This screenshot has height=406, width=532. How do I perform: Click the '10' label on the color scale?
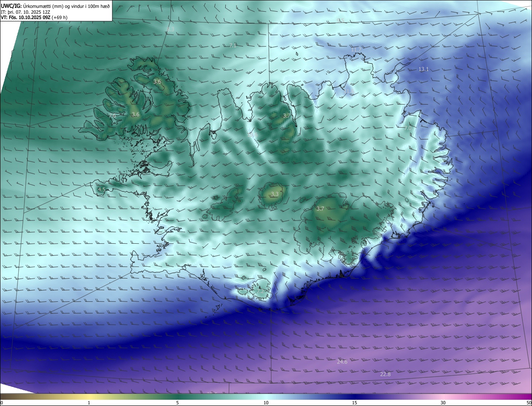266,403
